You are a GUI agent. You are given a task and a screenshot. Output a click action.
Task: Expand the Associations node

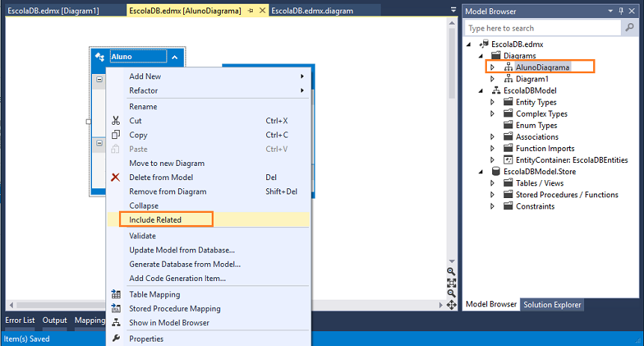tap(492, 137)
